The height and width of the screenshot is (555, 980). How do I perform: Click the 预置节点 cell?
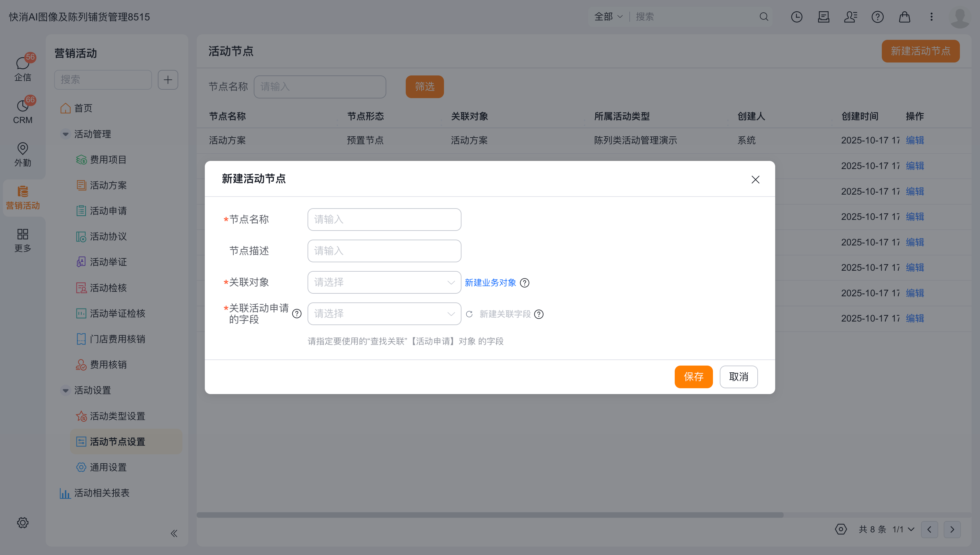[365, 140]
